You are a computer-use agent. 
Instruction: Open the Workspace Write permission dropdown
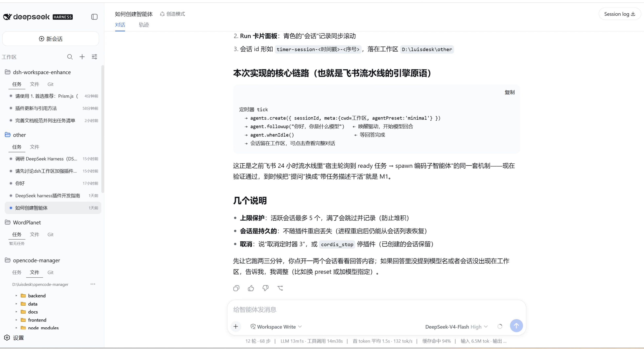tap(276, 327)
